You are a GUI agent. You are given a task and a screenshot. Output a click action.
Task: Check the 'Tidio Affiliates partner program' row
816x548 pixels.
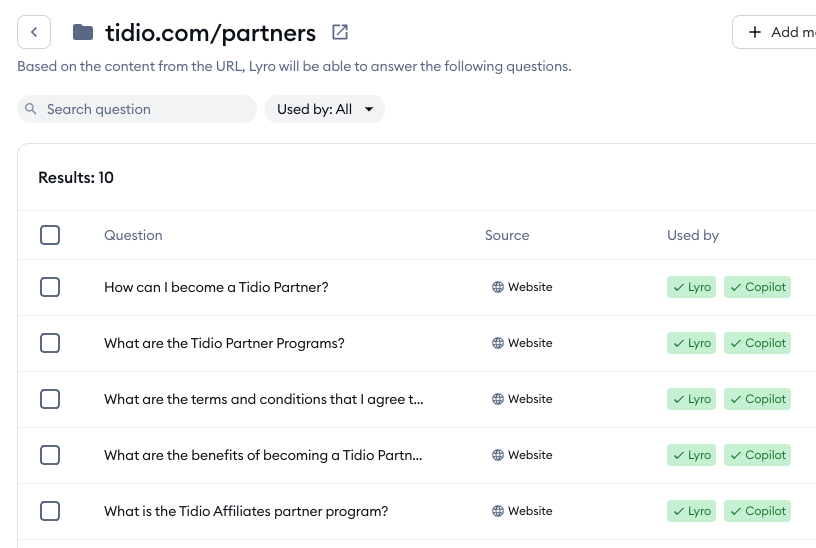pyautogui.click(x=50, y=511)
